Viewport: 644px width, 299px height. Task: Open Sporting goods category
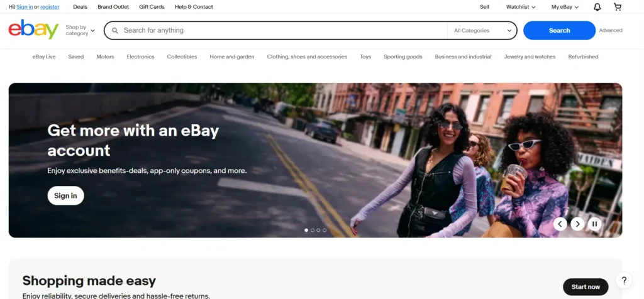coord(403,57)
